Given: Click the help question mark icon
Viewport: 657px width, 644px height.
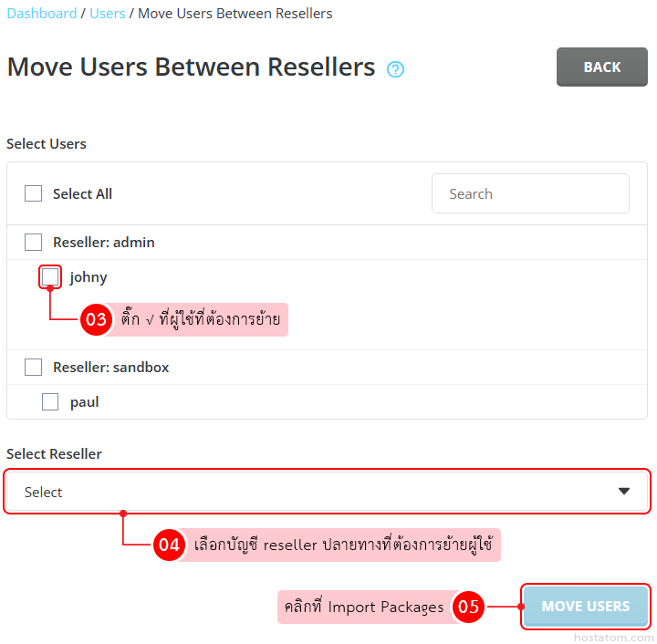Looking at the screenshot, I should click(x=395, y=69).
